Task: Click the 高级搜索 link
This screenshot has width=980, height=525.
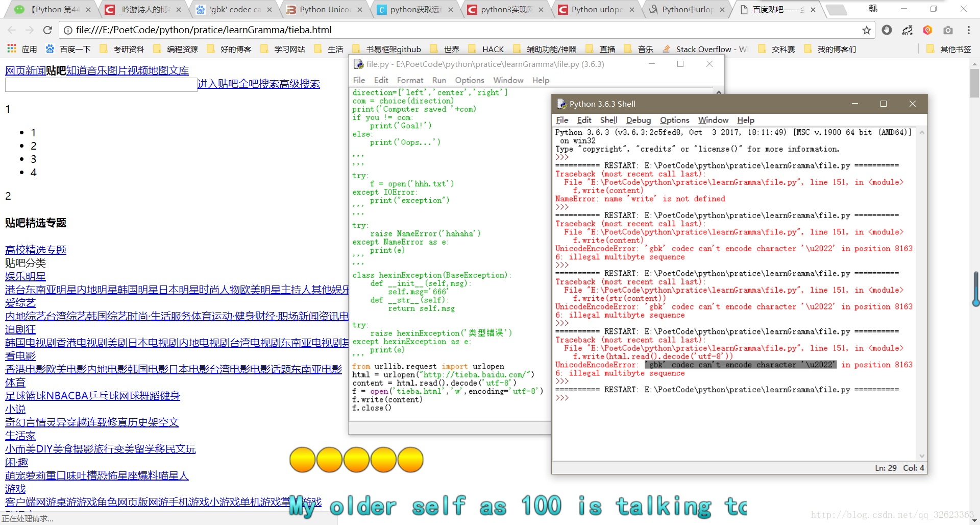Action: pyautogui.click(x=300, y=84)
